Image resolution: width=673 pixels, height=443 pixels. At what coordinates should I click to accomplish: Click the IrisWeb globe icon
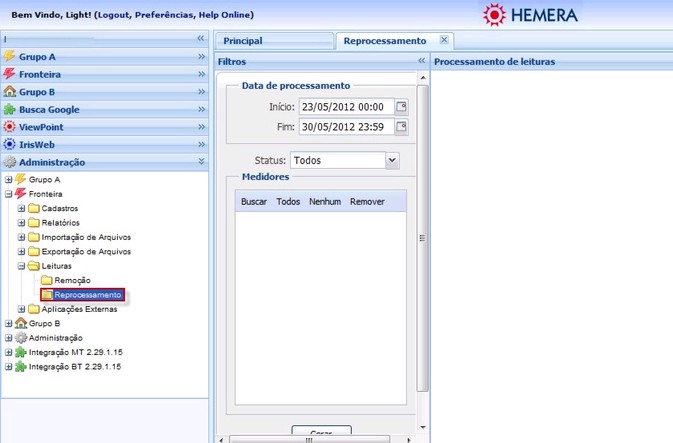[10, 145]
